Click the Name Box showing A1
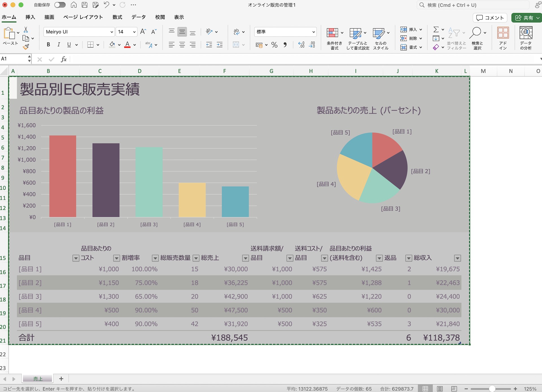The width and height of the screenshot is (542, 392). (x=14, y=59)
